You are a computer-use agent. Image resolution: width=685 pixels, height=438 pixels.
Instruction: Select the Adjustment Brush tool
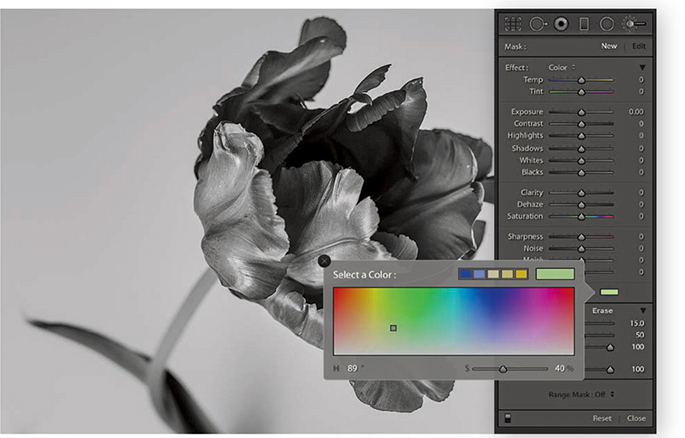click(x=634, y=24)
